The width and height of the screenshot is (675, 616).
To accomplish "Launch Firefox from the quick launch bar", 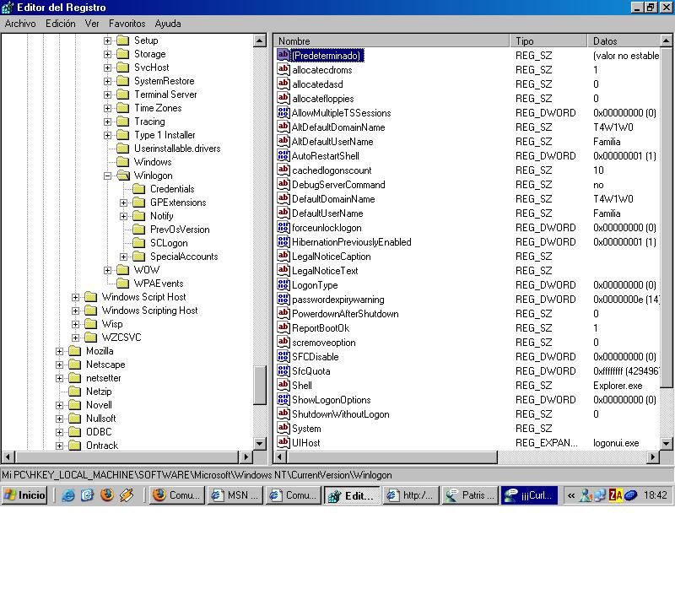I will click(x=107, y=495).
